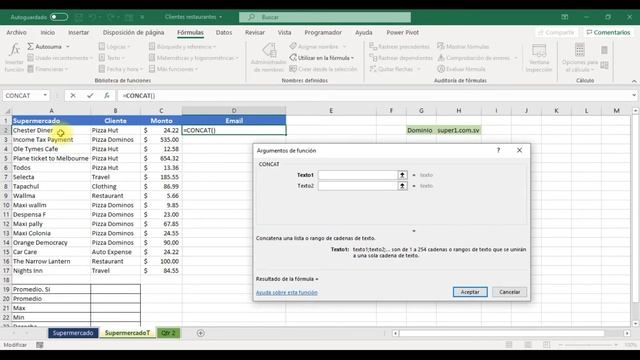Image resolution: width=640 pixels, height=360 pixels.
Task: Open Ayuda sobre esta función link
Action: (x=287, y=293)
